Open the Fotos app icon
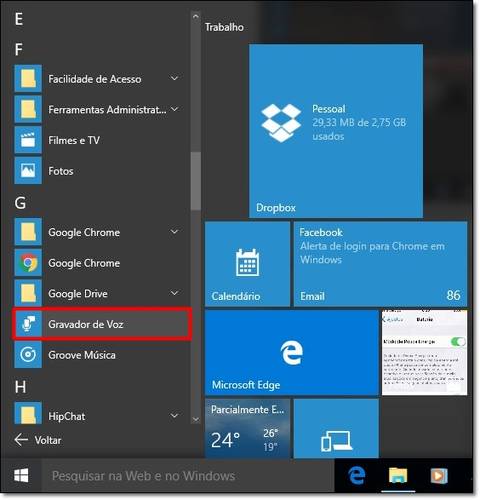 pyautogui.click(x=28, y=171)
